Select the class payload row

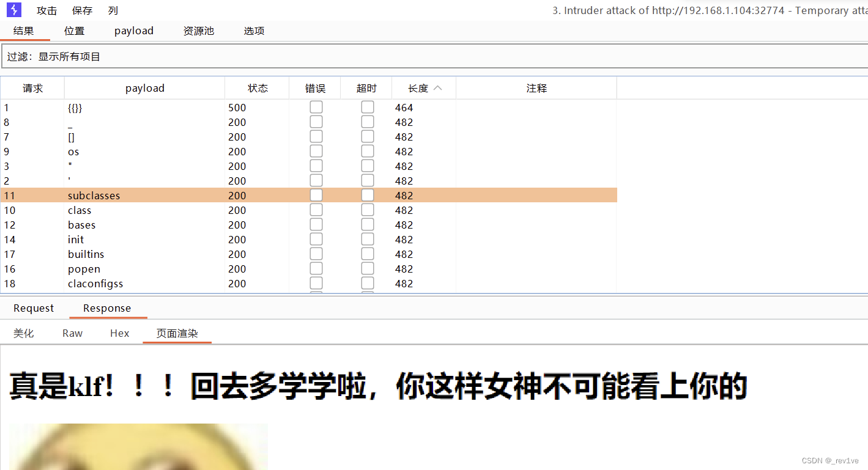click(x=308, y=210)
